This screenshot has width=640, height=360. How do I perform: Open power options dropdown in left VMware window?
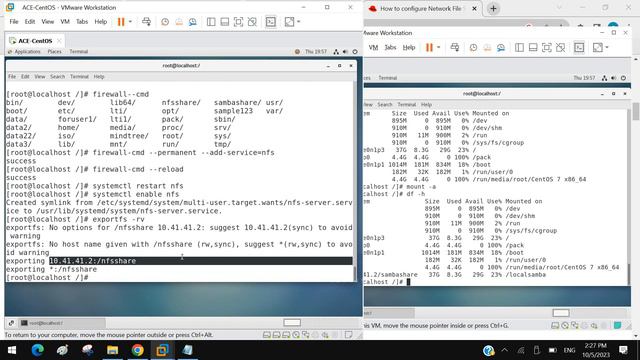(130, 22)
